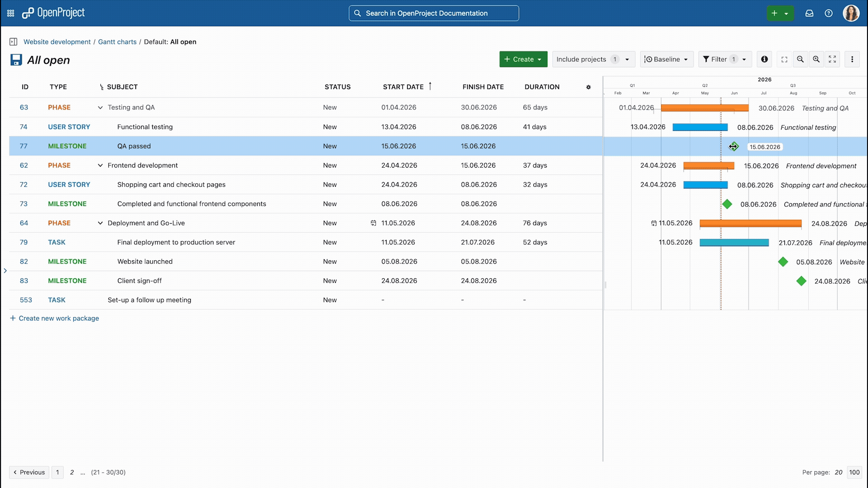This screenshot has height=488, width=868.
Task: Select the Set-up a follow up meeting subject
Action: tap(149, 300)
